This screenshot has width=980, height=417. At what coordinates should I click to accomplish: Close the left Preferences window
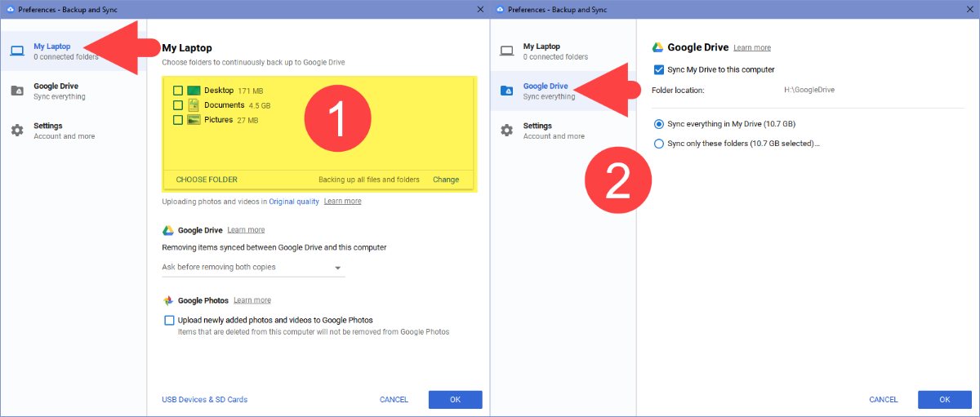point(479,8)
